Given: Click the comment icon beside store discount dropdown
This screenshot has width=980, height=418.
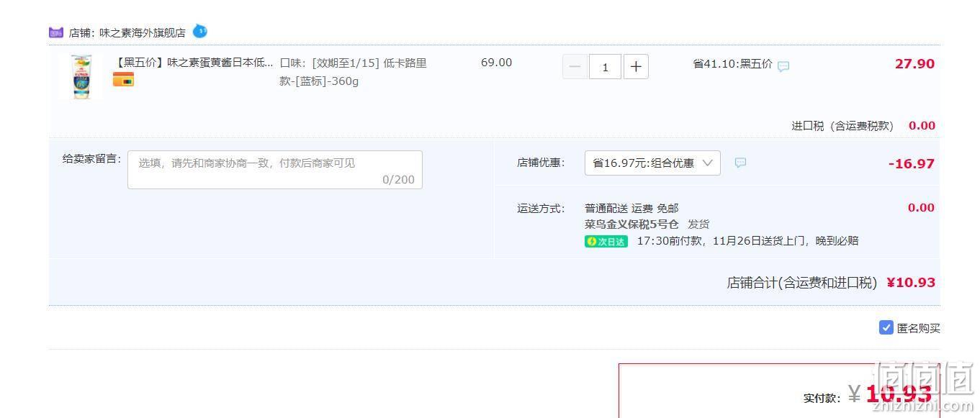Looking at the screenshot, I should click(x=740, y=163).
